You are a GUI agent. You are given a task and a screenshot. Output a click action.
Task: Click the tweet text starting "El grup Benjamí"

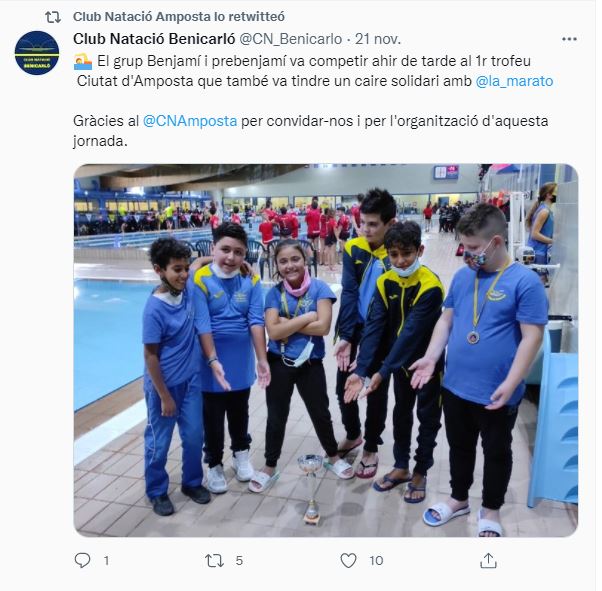(x=313, y=71)
